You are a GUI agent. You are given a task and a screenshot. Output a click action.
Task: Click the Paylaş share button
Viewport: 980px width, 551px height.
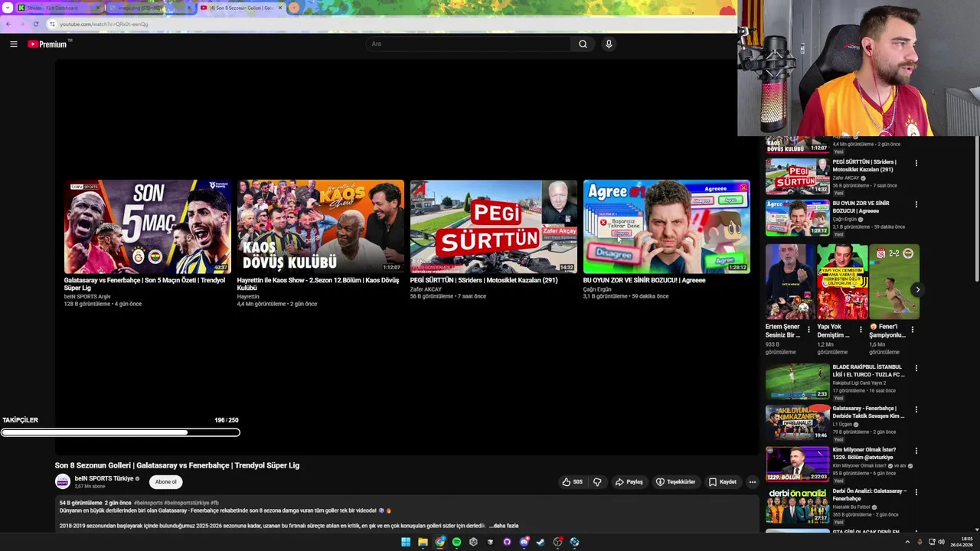pos(629,482)
